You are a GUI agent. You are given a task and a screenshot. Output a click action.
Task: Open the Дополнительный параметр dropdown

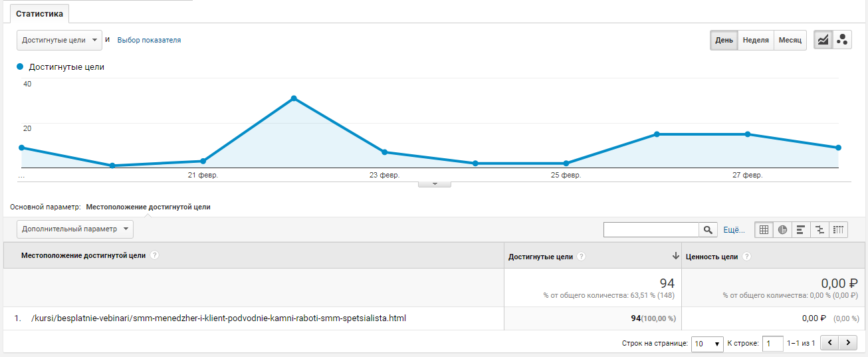tap(74, 229)
